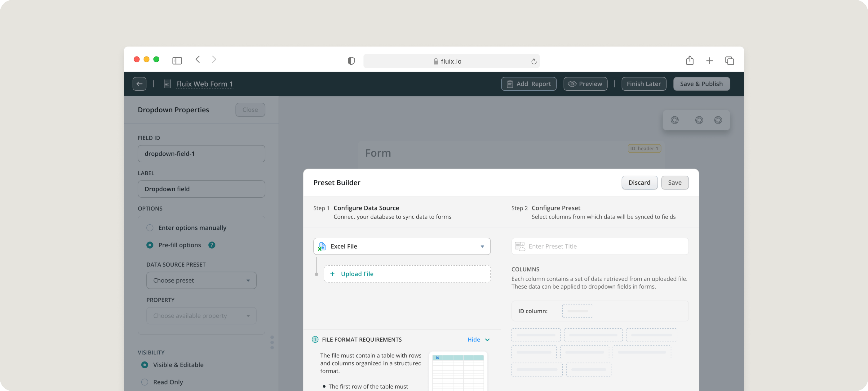Viewport: 868px width, 391px height.
Task: Click the Upload File link
Action: pyautogui.click(x=357, y=274)
